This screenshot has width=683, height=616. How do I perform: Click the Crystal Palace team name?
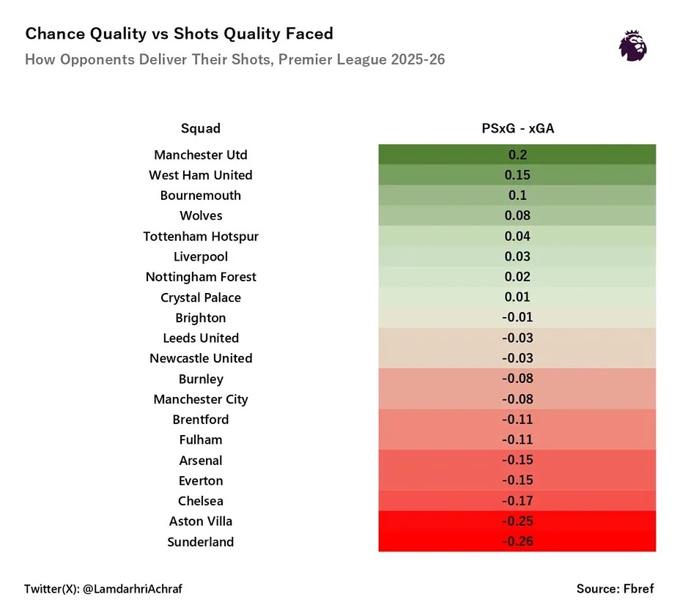click(x=201, y=297)
